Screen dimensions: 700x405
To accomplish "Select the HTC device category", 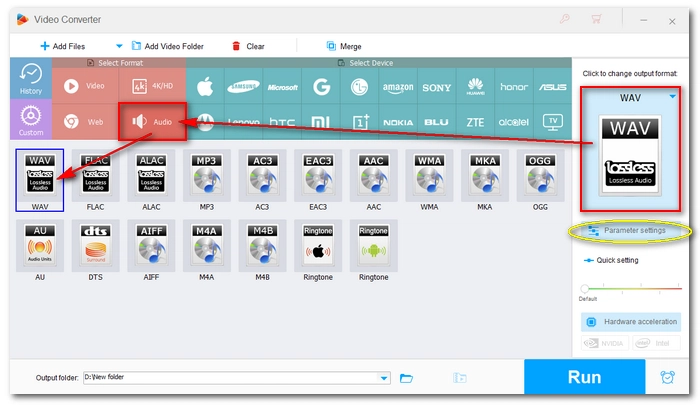I will [x=282, y=122].
